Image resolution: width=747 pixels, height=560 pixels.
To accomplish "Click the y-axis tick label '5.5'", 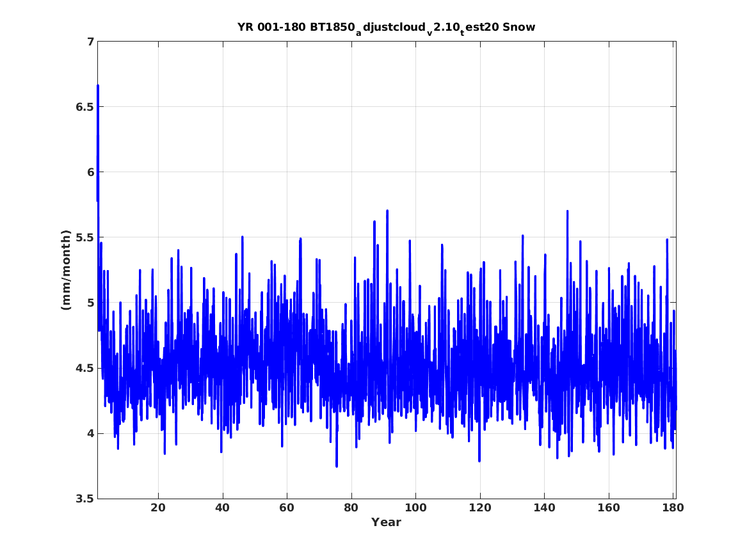I will click(x=84, y=237).
